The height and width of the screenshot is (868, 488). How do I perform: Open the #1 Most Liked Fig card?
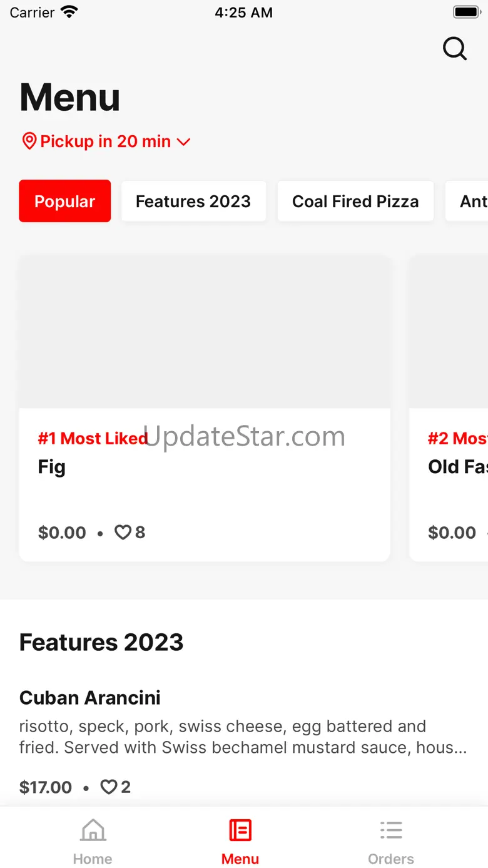click(x=205, y=409)
